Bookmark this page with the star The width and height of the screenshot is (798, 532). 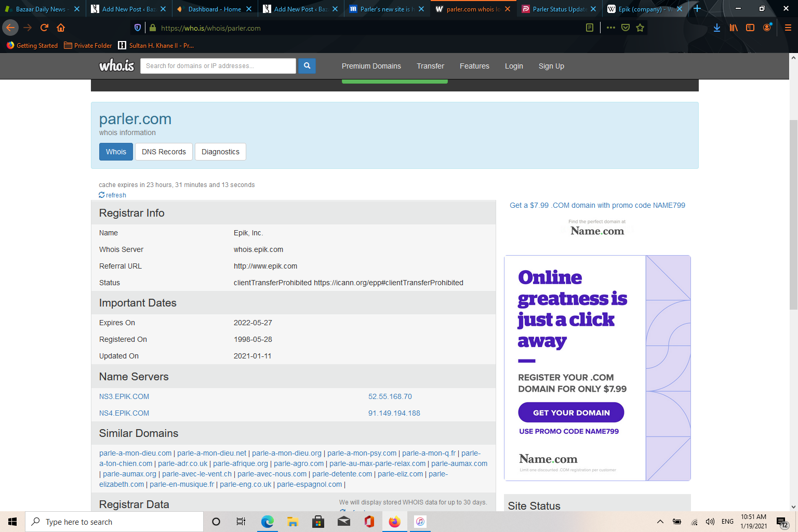click(x=640, y=28)
